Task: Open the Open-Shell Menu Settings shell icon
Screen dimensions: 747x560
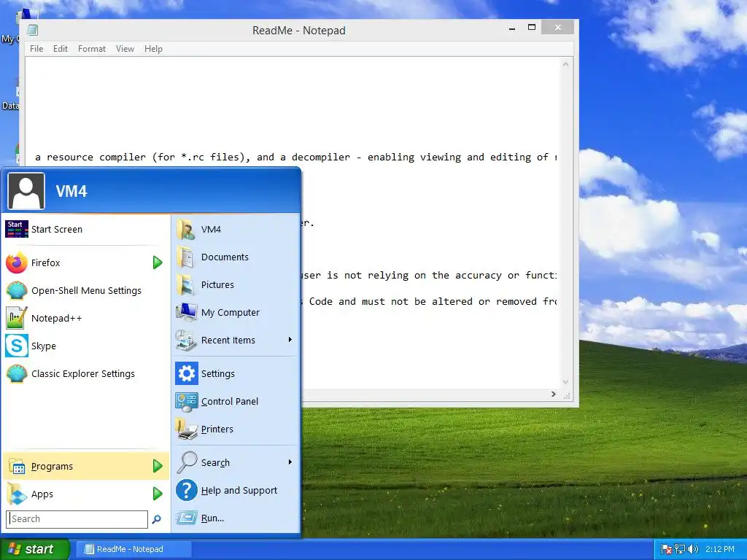Action: click(x=16, y=290)
